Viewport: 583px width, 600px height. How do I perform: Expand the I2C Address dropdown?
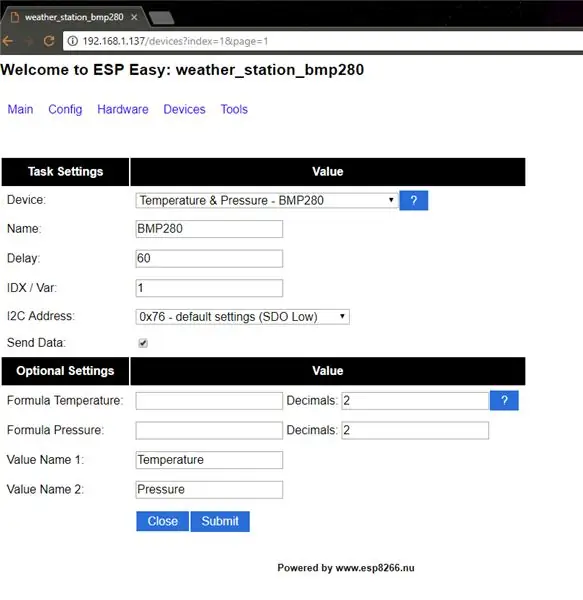point(242,316)
